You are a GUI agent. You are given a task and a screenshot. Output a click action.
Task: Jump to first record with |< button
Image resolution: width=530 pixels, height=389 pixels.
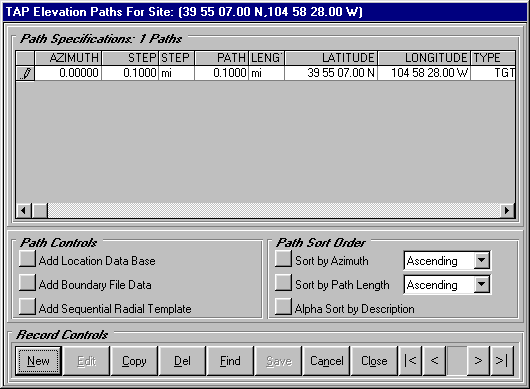click(x=410, y=361)
